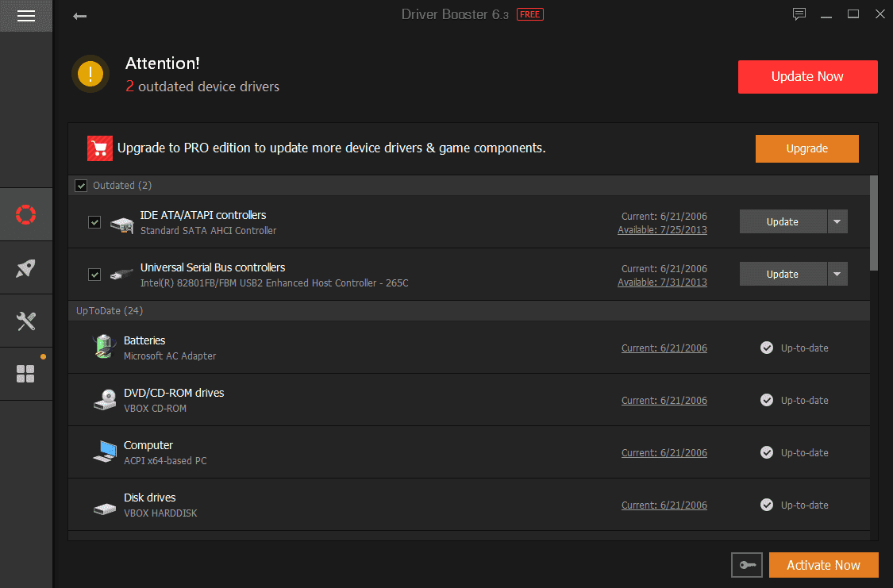
Task: Expand the USB controllers Update dropdown arrow
Action: tap(837, 274)
